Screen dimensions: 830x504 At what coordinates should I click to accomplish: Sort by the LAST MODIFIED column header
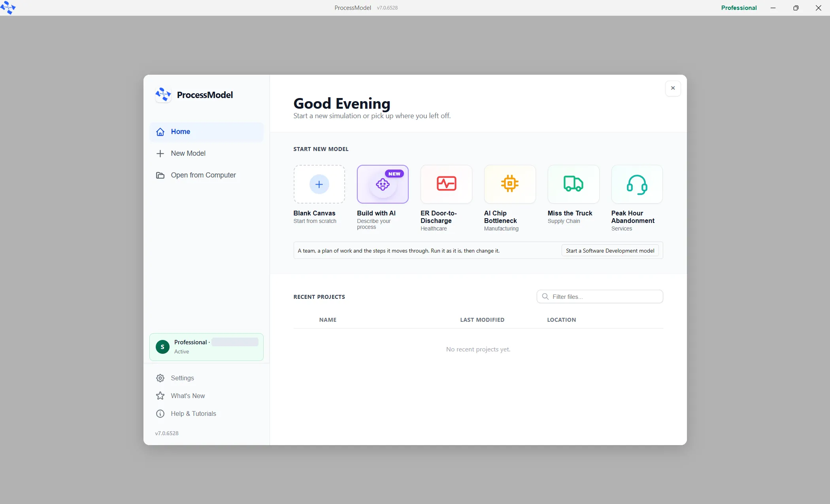(x=482, y=320)
